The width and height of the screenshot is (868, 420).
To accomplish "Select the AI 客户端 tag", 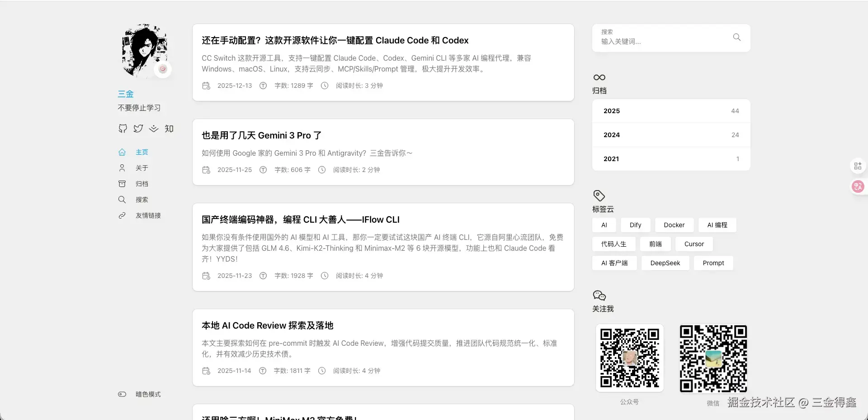I will click(615, 263).
